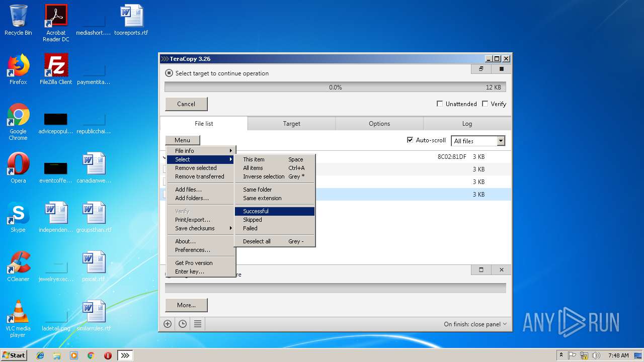Viewport: 644px width, 362px height.
Task: Choose Same extension menu entry
Action: (x=275, y=198)
